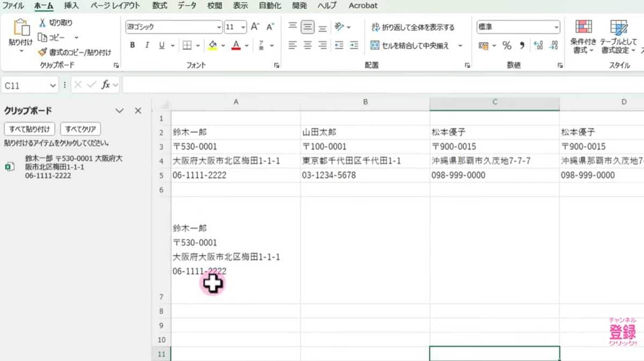Screen dimensions: 644x361
Task: Toggle italic formatting
Action: 146,46
